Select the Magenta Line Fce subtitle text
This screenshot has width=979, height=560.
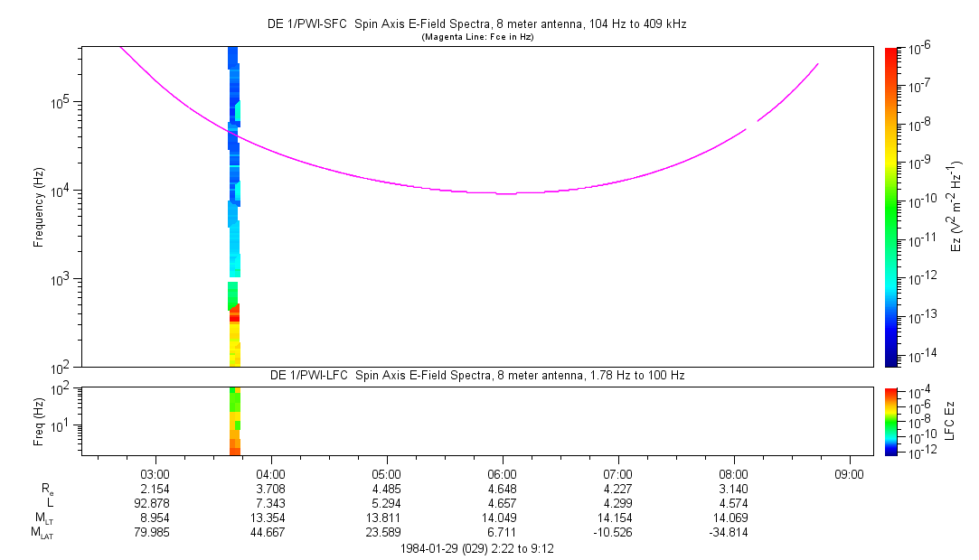coord(478,36)
